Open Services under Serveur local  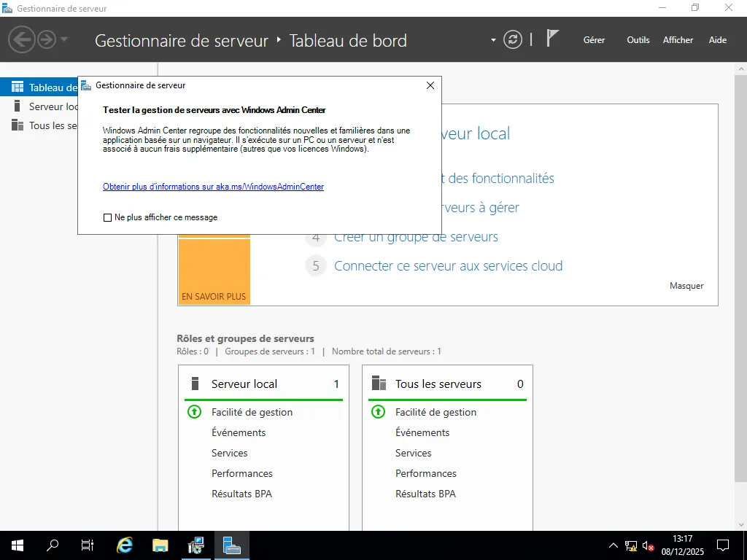pyautogui.click(x=230, y=453)
